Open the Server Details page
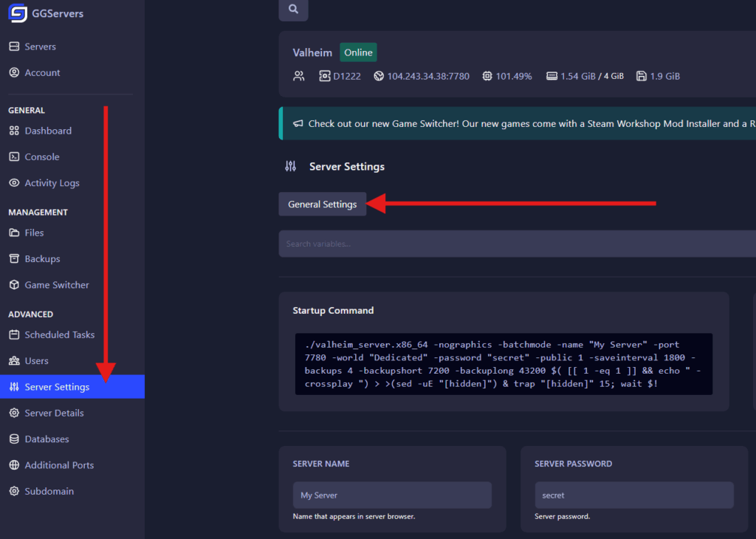 (54, 413)
